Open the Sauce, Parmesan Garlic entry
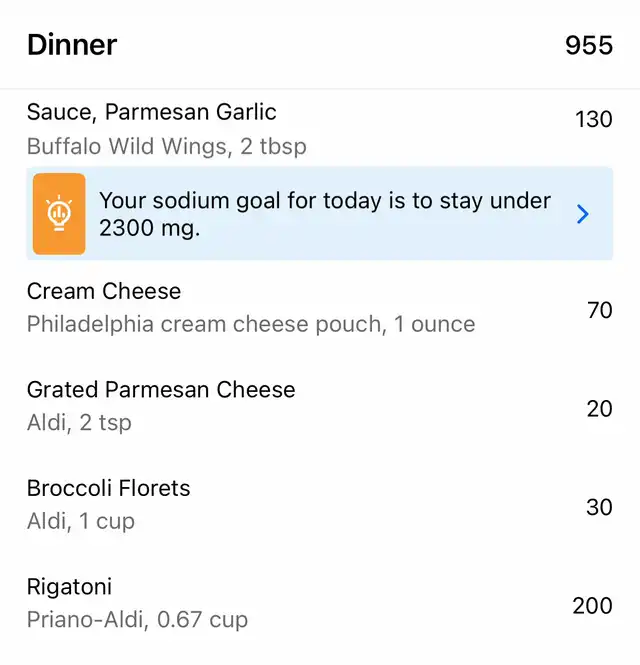Image resolution: width=640 pixels, height=665 pixels. pyautogui.click(x=320, y=129)
